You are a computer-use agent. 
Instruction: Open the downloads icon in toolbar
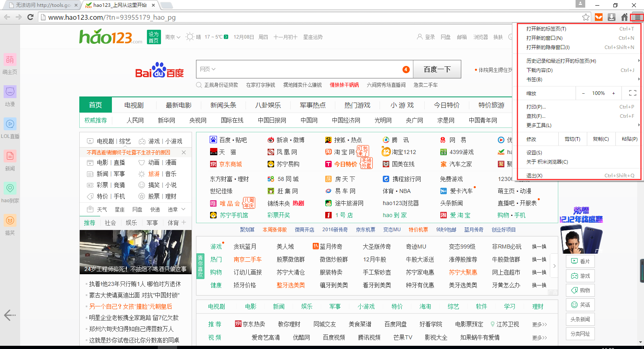coord(611,17)
